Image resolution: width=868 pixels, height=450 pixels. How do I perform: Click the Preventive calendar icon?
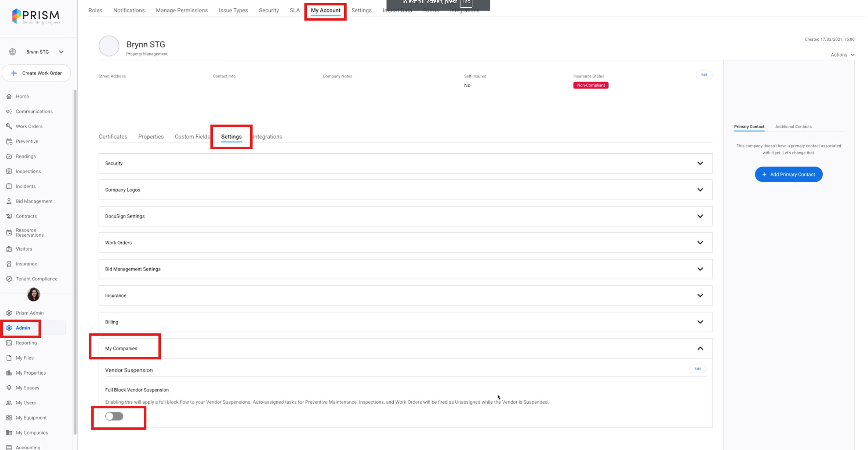click(x=9, y=141)
